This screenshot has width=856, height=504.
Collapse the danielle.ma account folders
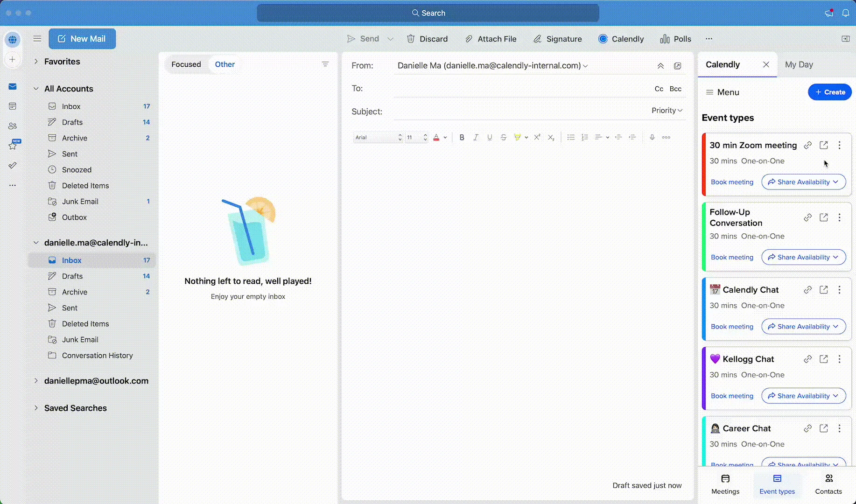(36, 242)
